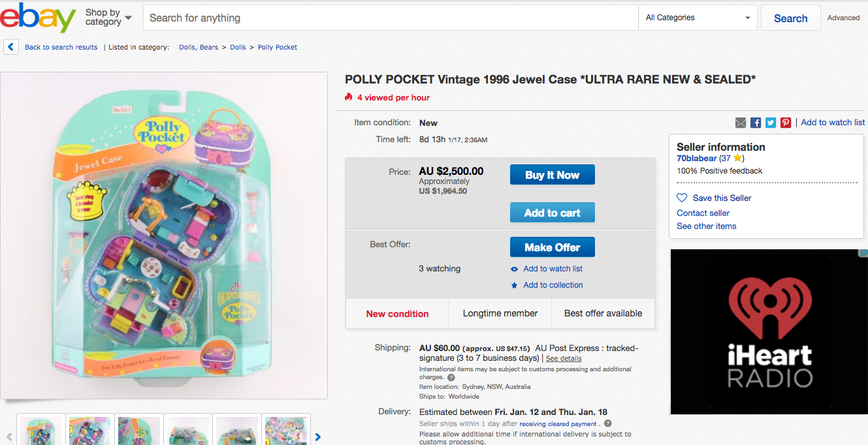Open customs charges help tooltip
The image size is (868, 445).
click(452, 377)
